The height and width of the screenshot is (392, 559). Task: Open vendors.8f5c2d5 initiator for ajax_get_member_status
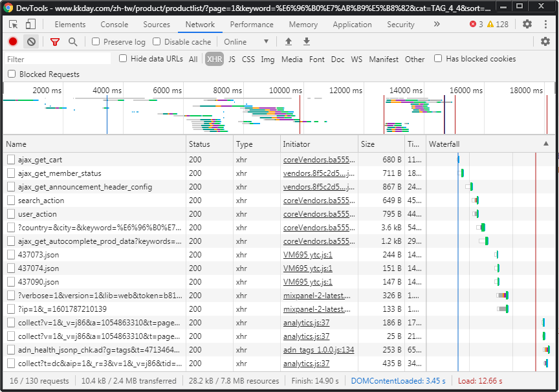point(319,173)
